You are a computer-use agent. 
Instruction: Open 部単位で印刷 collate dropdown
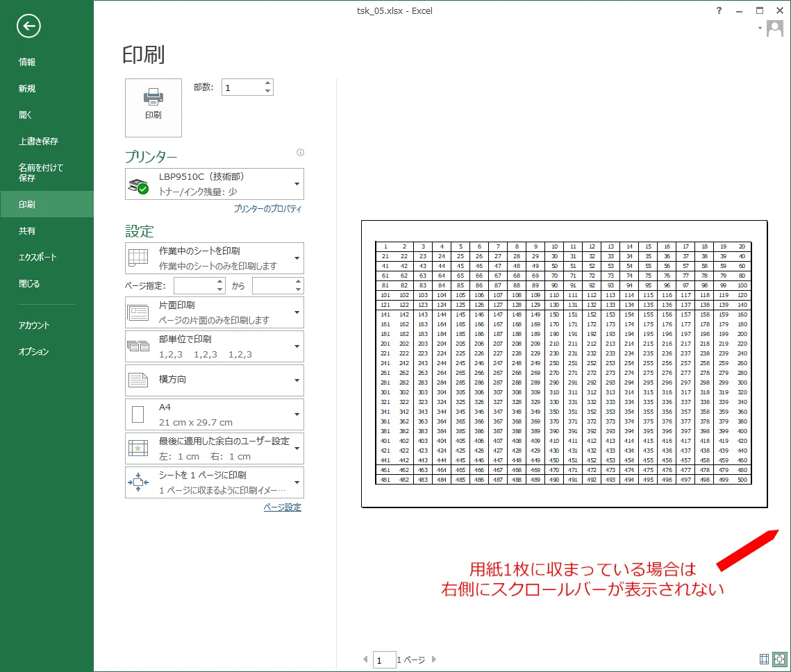[x=215, y=346]
